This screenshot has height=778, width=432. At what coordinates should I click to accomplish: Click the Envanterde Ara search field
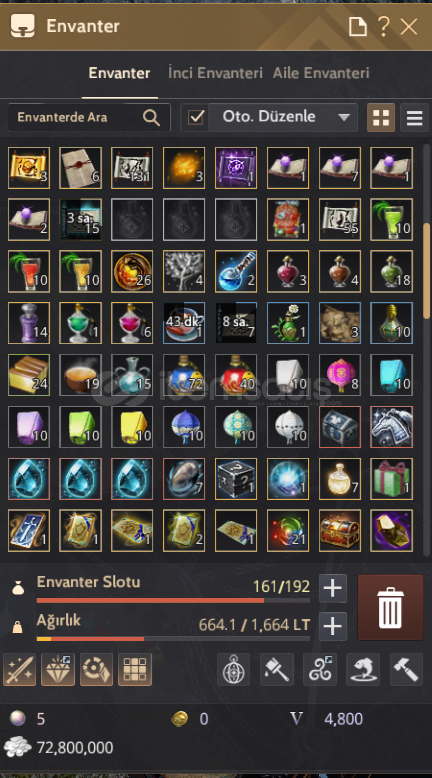[x=89, y=118]
